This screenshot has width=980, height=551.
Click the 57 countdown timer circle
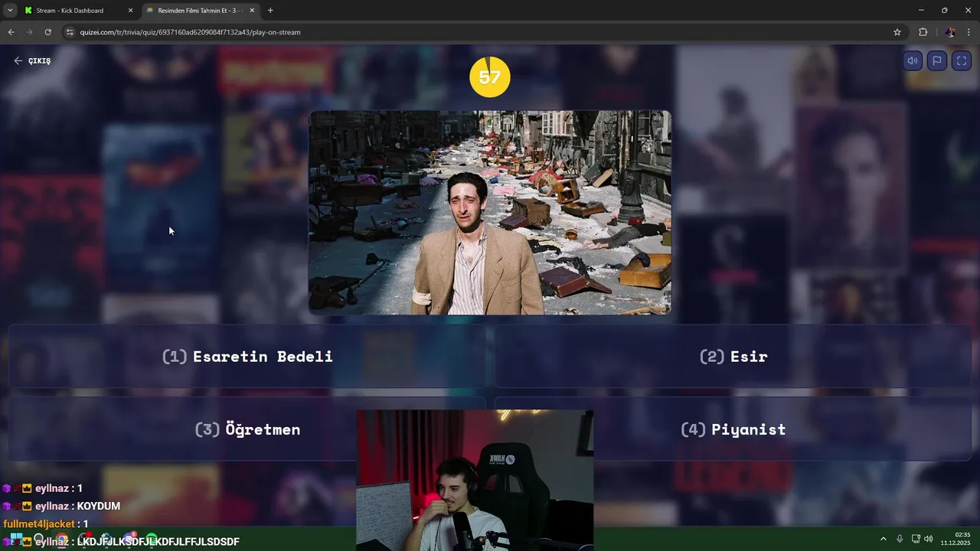click(x=490, y=77)
